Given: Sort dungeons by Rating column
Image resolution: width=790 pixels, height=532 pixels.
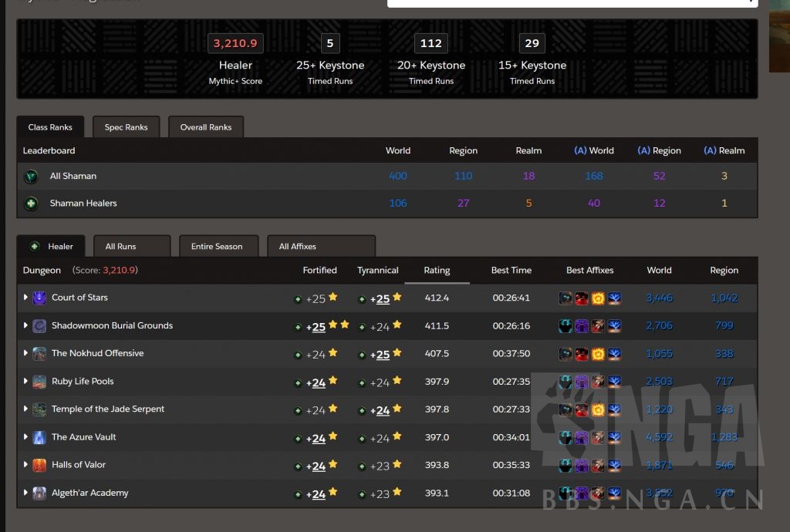Looking at the screenshot, I should (x=437, y=271).
